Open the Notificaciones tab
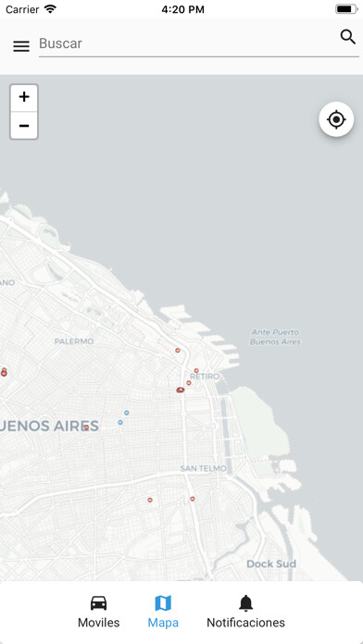 tap(245, 612)
